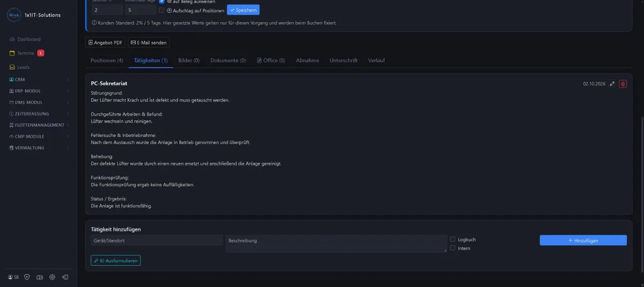Click the ID card icon in sidebar footer

(40, 277)
